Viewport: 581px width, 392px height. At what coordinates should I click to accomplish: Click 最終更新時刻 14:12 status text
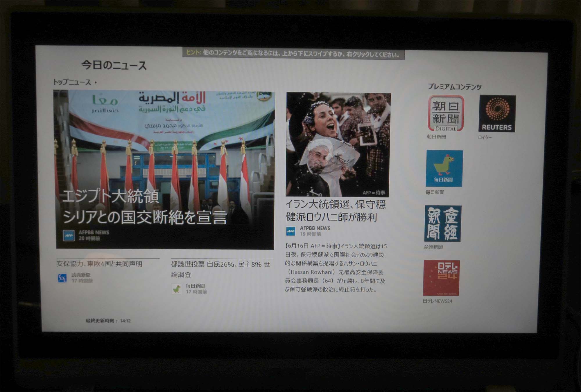pos(108,321)
